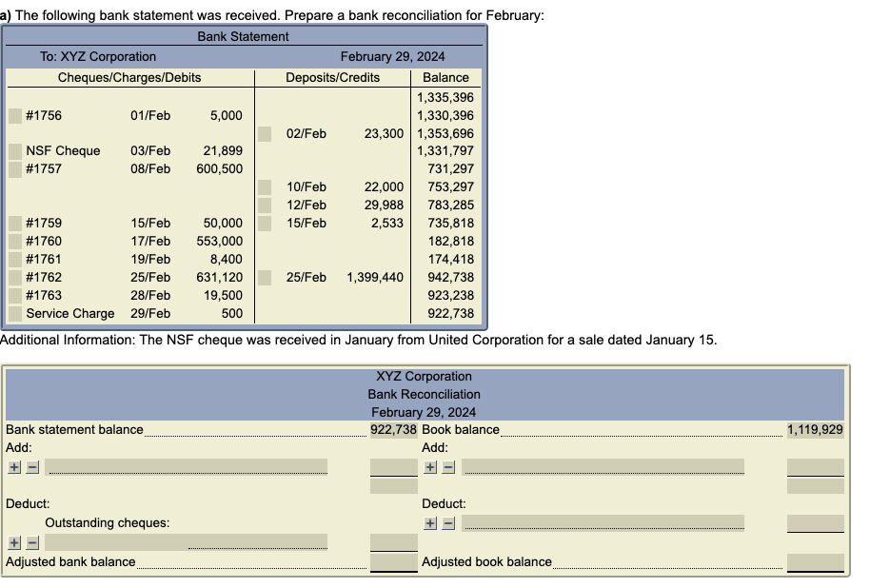Check the box beside cheque #1759
The image size is (870, 588).
click(15, 223)
